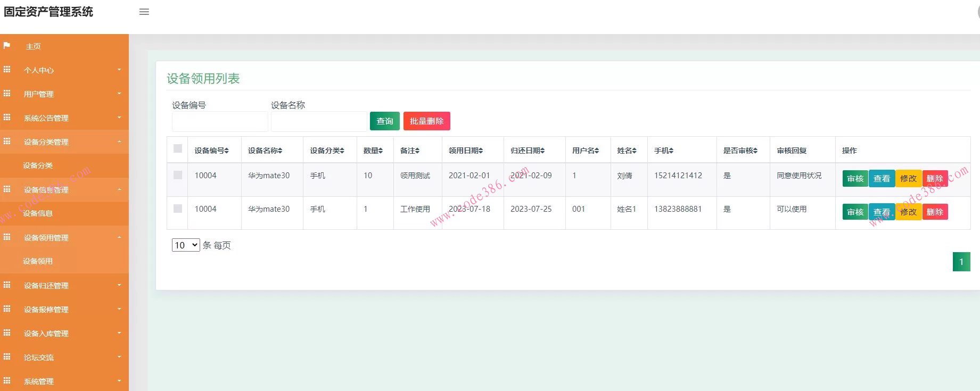Open 设备分类 submenu item
The width and height of the screenshot is (980, 391).
38,165
